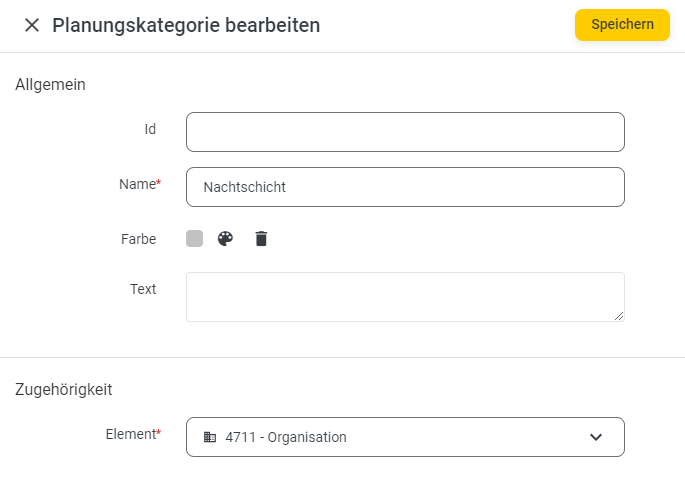685x493 pixels.
Task: Click the Zugehörigkeit section heading
Action: click(64, 389)
